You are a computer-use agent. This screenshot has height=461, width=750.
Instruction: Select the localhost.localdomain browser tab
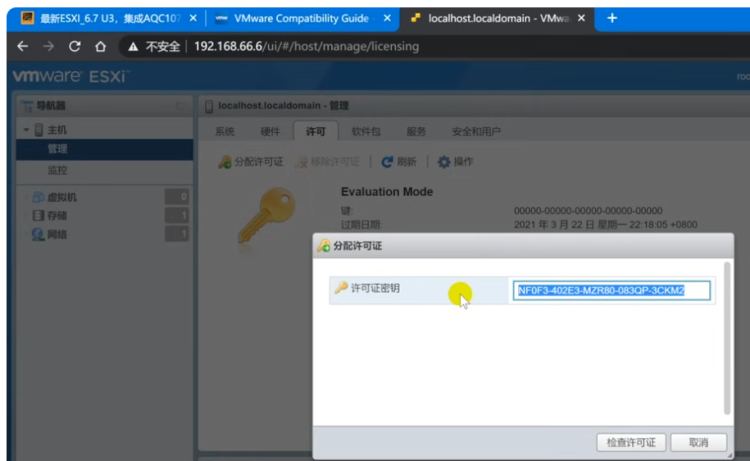(x=496, y=19)
